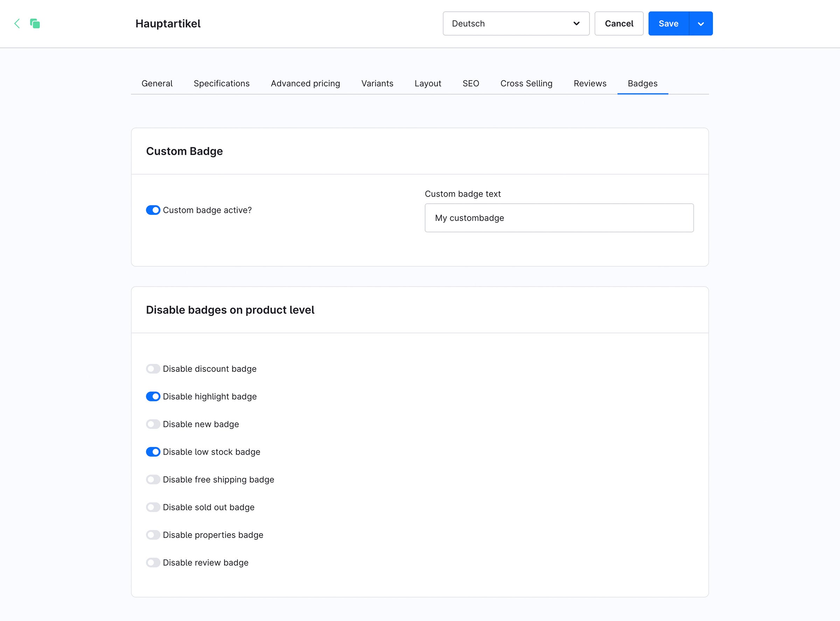Select the Variants tab
The width and height of the screenshot is (840, 621).
click(x=377, y=84)
